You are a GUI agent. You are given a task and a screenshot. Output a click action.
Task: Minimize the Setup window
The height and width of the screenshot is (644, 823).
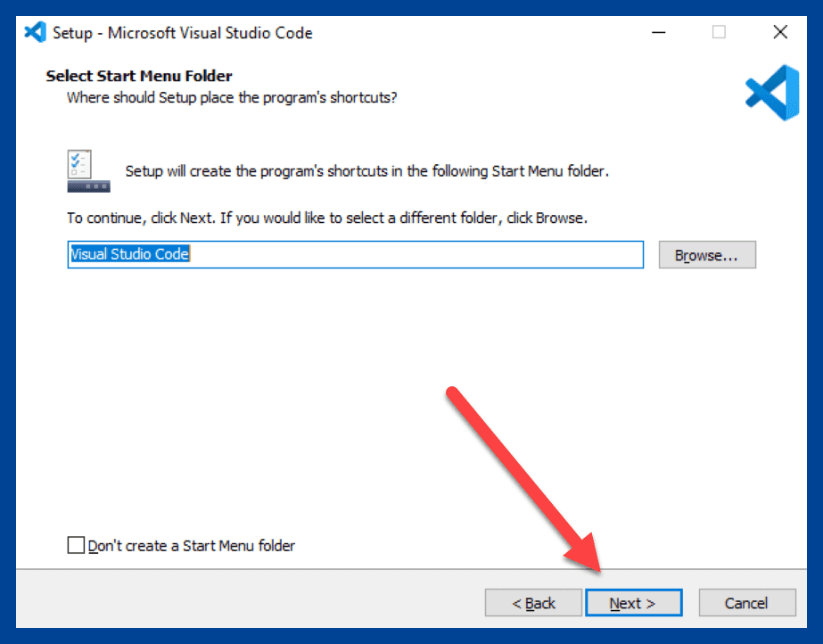[x=658, y=32]
